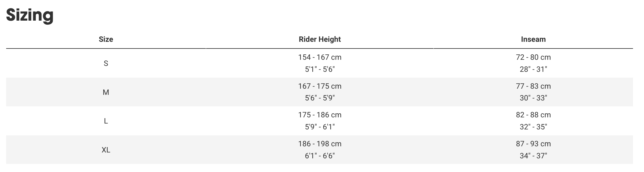Click the Rider Height column header
Screen dimensions: 644x172
click(320, 39)
